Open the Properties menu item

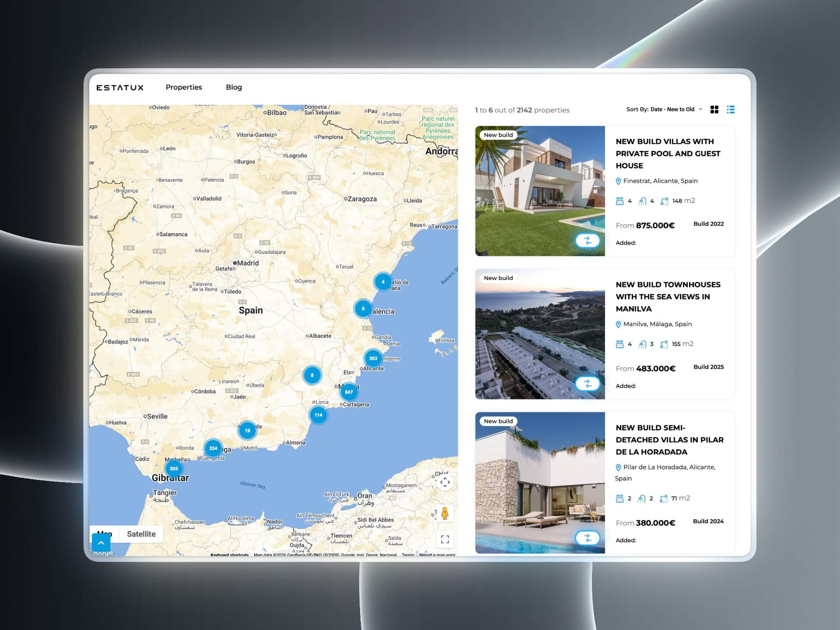[x=184, y=87]
